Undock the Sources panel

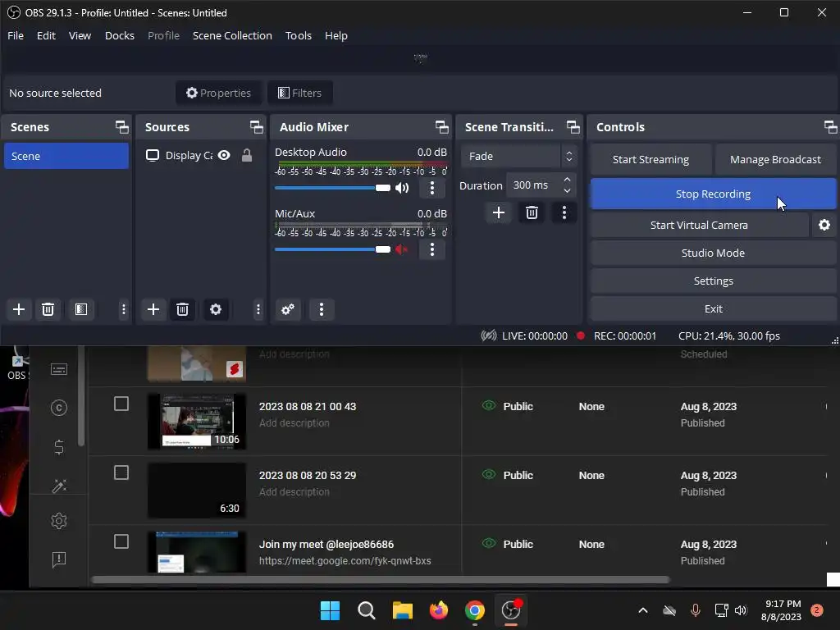coord(257,127)
